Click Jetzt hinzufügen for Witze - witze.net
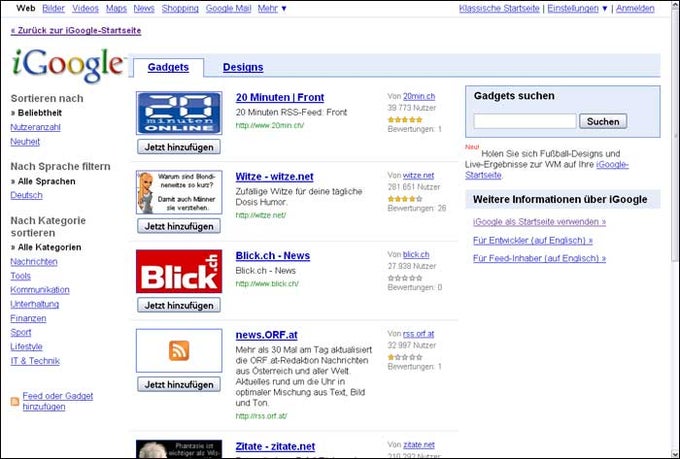680x459 pixels. point(179,226)
